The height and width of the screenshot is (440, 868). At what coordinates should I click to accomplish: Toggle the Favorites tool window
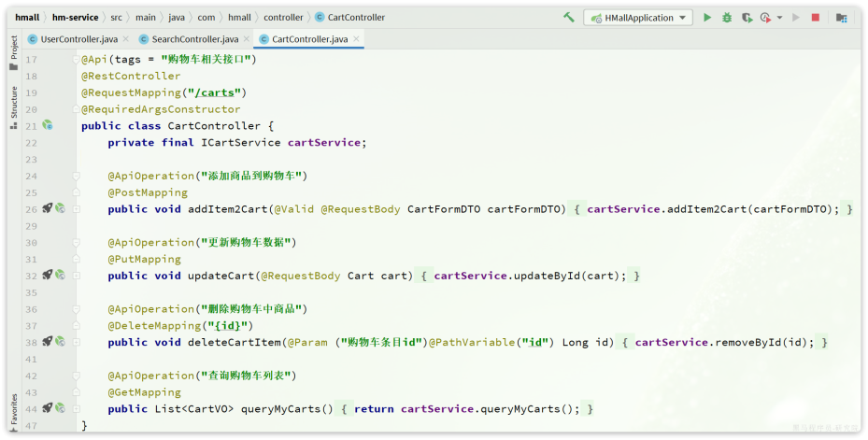[x=13, y=411]
